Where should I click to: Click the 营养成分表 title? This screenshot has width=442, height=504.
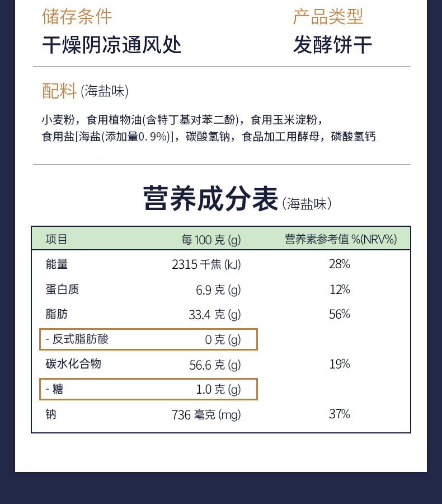click(x=210, y=199)
